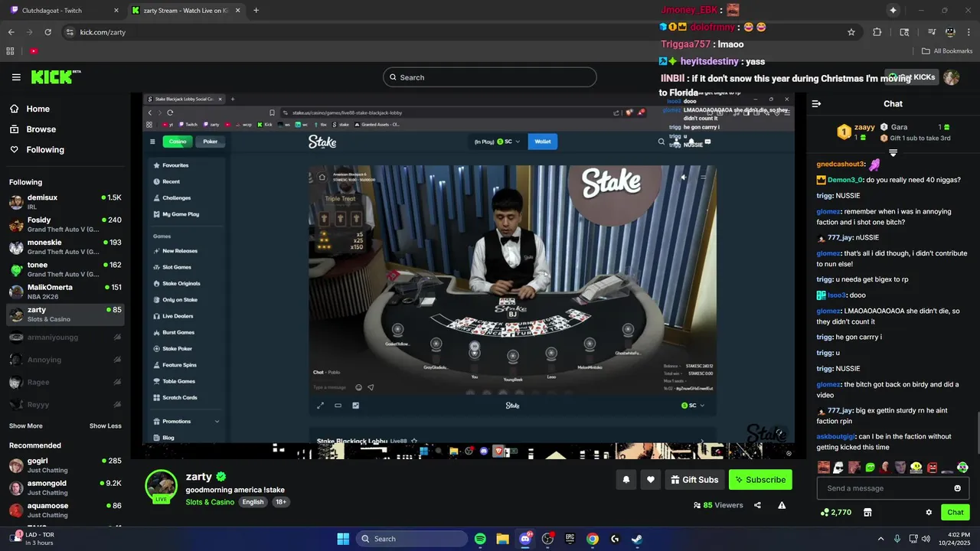Open demisux channel in Following list
The height and width of the screenshot is (551, 980).
(x=64, y=202)
